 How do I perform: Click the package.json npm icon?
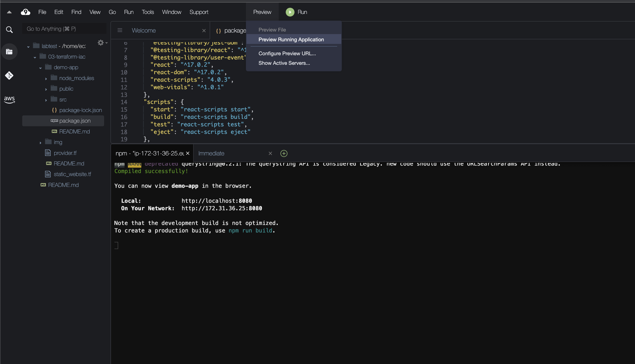pyautogui.click(x=54, y=121)
